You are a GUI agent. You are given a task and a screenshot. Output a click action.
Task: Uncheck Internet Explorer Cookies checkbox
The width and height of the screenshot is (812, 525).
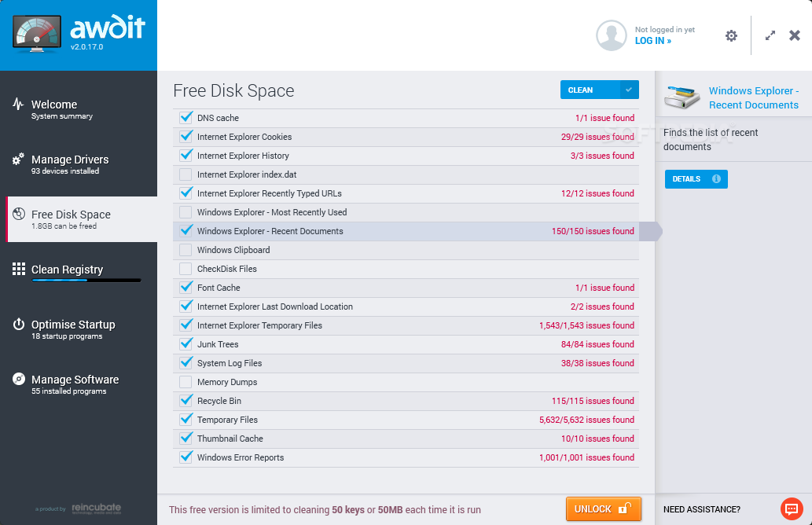coord(186,137)
